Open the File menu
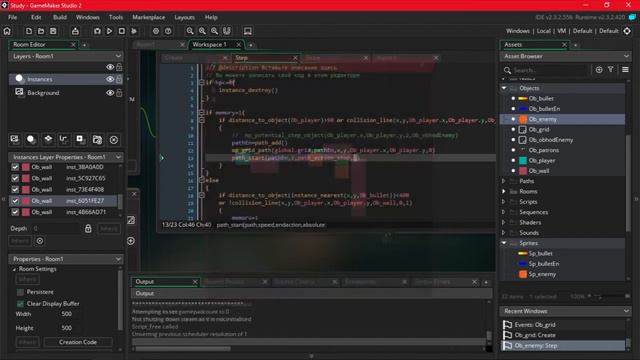Image resolution: width=640 pixels, height=360 pixels. pos(13,17)
